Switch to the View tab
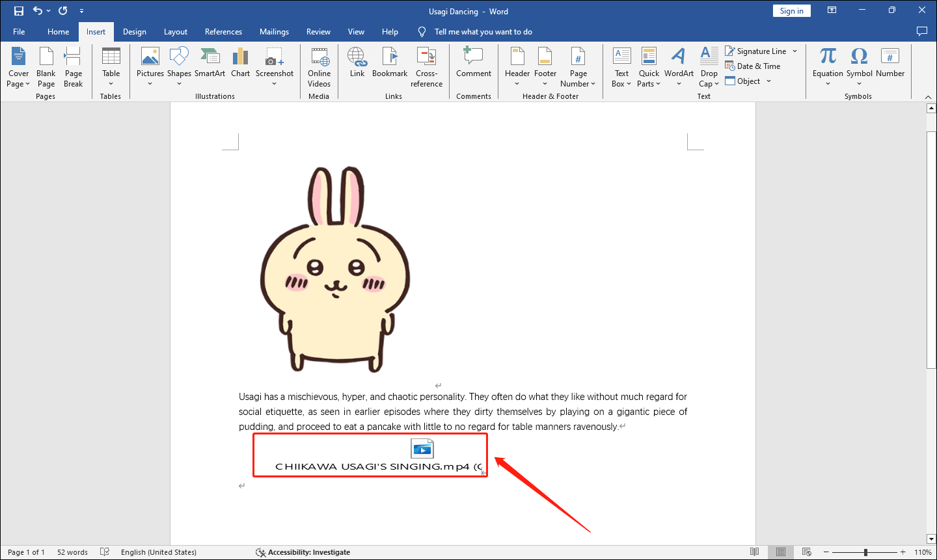 [356, 32]
